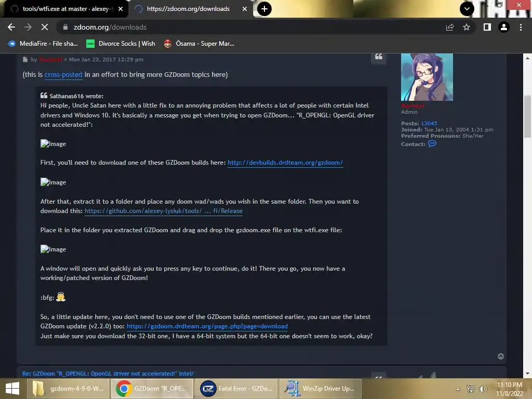
Task: Open the volume speaker tray icon
Action: click(483, 389)
